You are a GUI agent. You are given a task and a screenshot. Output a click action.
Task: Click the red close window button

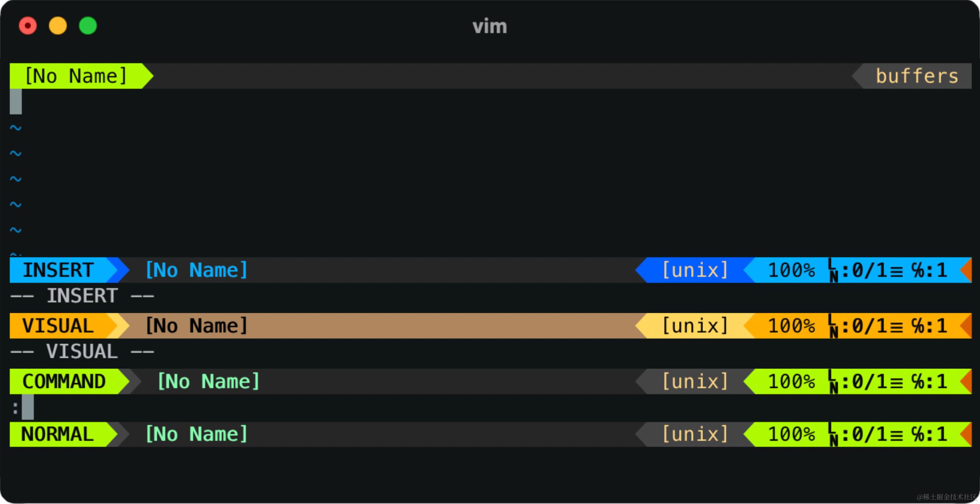(x=28, y=26)
